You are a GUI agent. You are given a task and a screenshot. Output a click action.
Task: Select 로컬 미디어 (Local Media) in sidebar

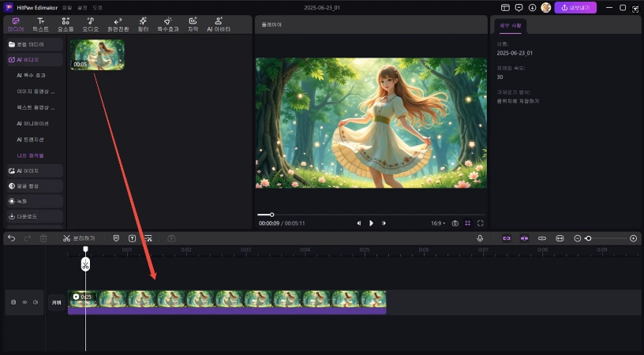(35, 44)
